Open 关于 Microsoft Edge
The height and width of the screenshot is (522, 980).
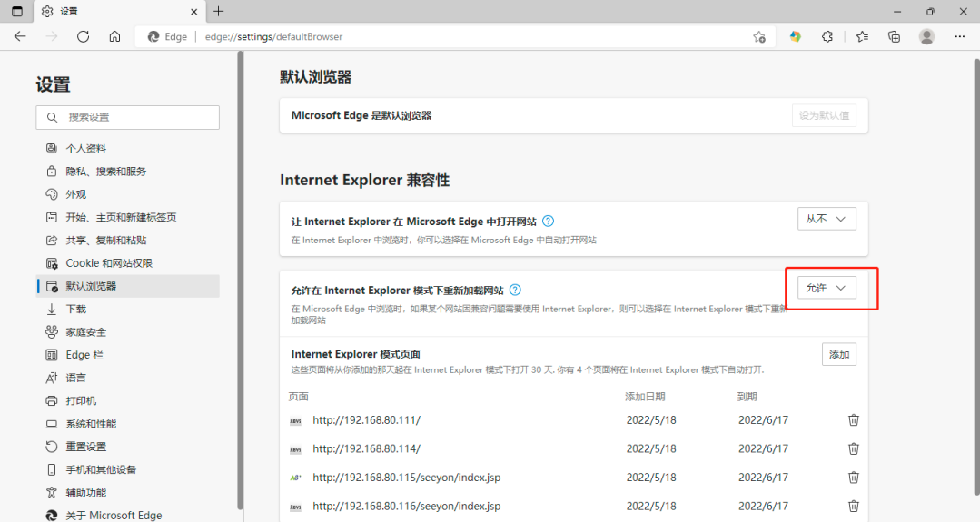coord(128,515)
